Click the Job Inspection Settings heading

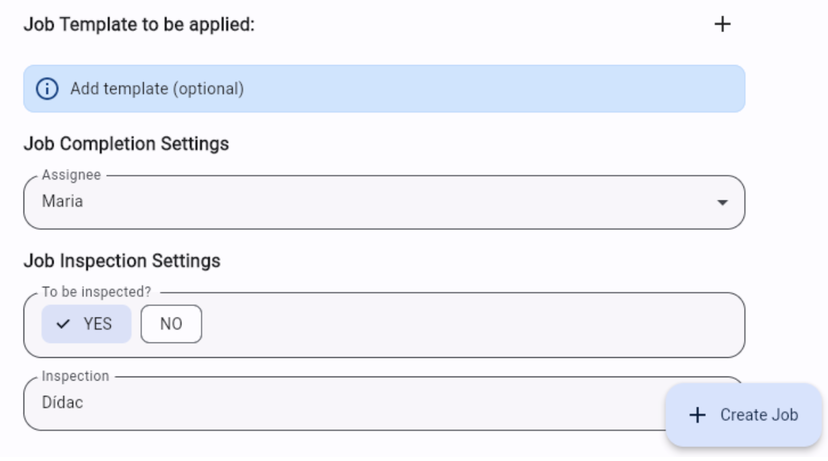(122, 261)
